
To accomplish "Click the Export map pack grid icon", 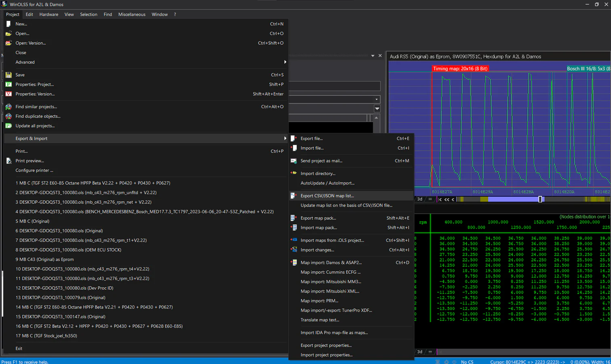I will click(x=294, y=218).
